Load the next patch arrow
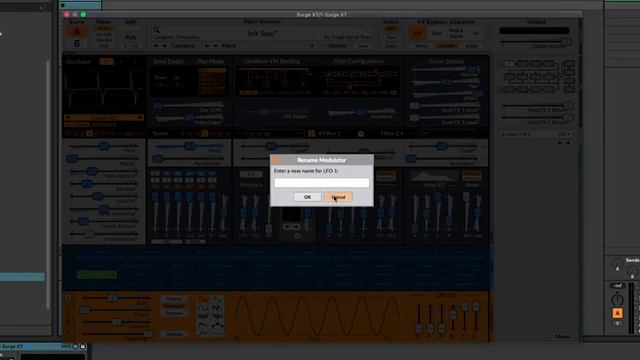Image resolution: width=640 pixels, height=360 pixels. coord(216,46)
